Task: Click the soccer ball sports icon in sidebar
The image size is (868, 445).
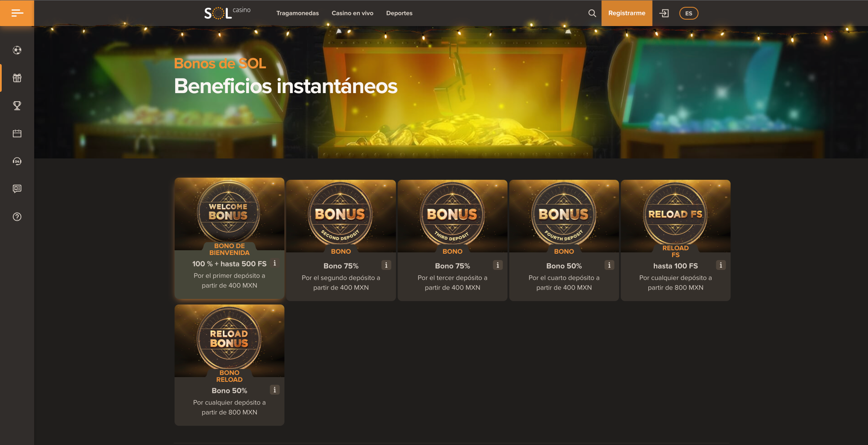Action: pos(17,50)
